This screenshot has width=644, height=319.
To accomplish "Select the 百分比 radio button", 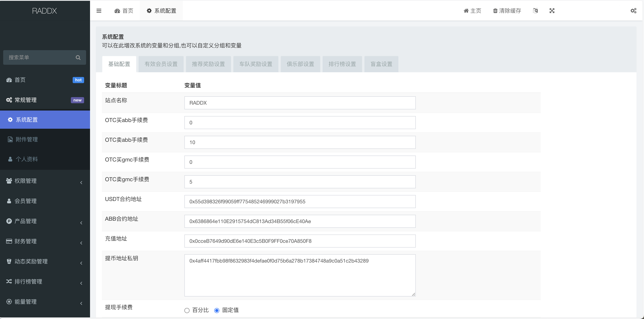I will tap(187, 310).
